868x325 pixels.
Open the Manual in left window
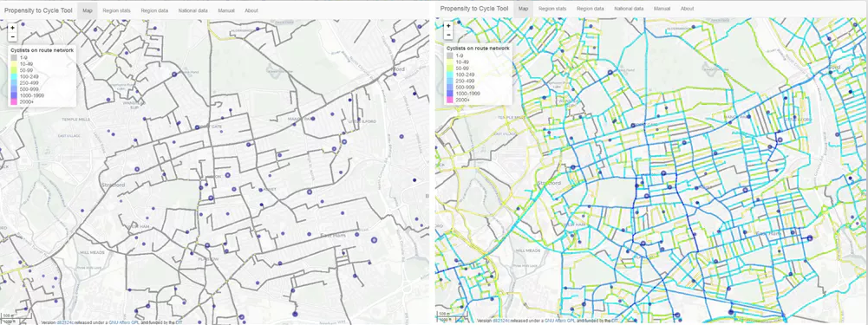225,10
